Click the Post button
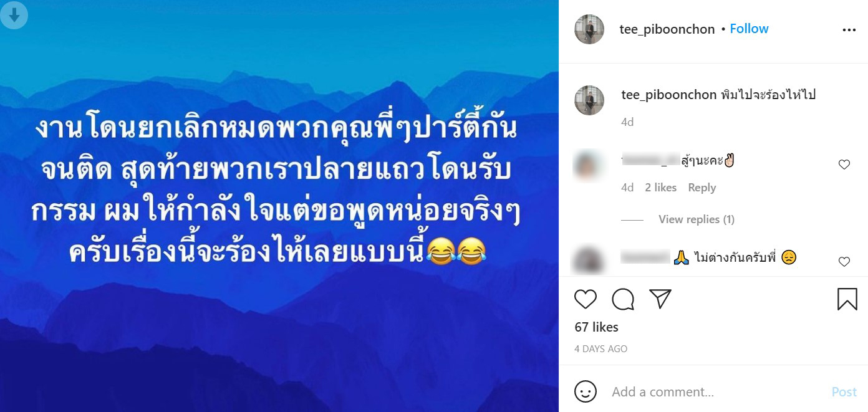 point(844,392)
